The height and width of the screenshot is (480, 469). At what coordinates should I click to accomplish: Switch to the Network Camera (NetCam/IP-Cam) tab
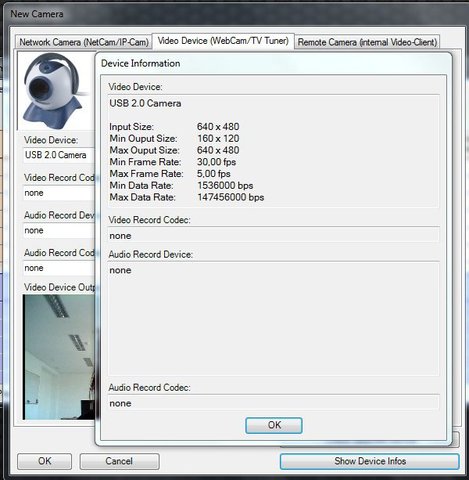pyautogui.click(x=84, y=42)
